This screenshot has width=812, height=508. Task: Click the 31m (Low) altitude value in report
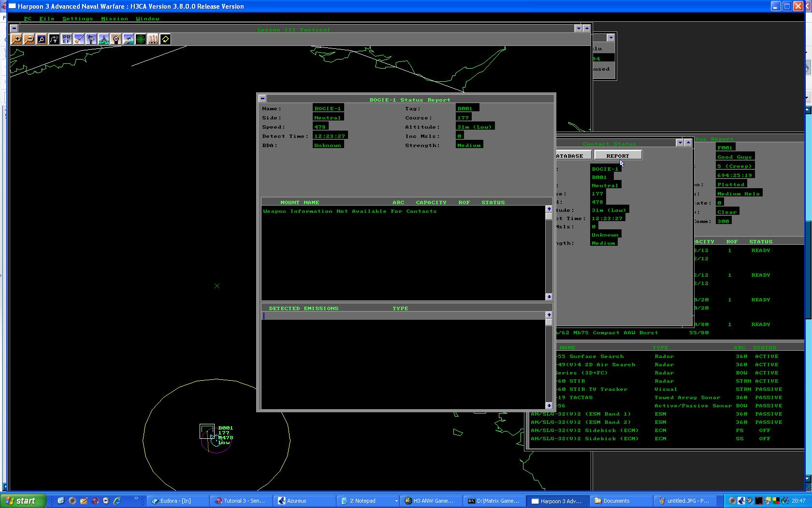coord(475,127)
